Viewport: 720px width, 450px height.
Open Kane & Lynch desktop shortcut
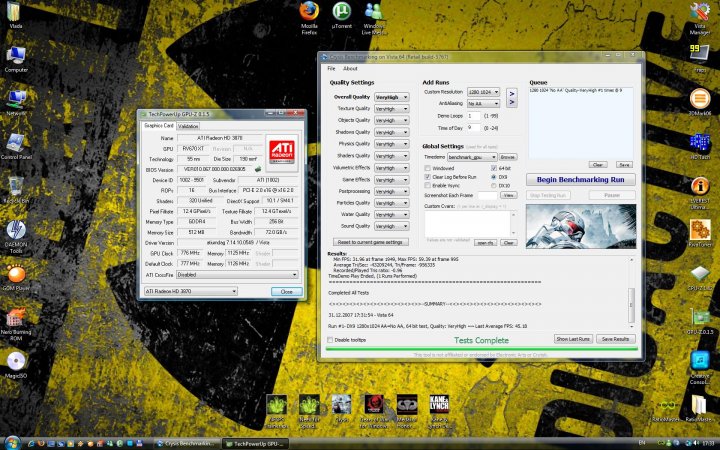[x=439, y=411]
